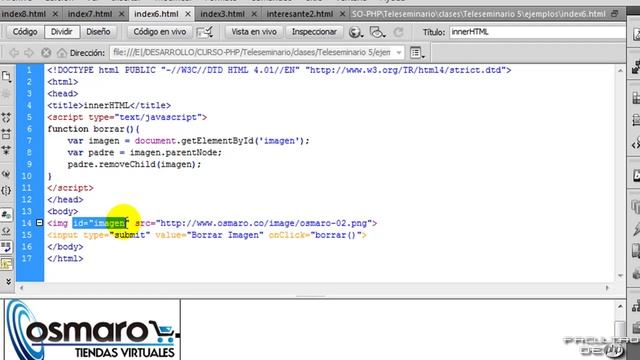Click the 'onClick' attribute in line 15
Screen dimensions: 640x360
point(287,235)
